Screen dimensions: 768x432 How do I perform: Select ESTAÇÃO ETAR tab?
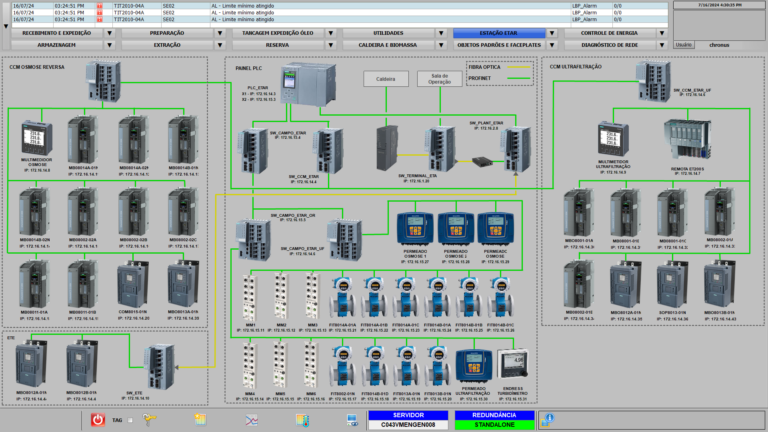(499, 33)
